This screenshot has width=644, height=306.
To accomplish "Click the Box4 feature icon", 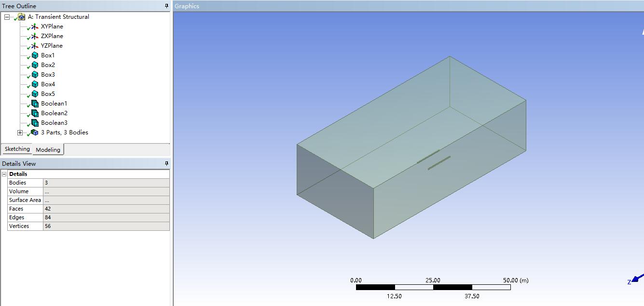I will (x=35, y=84).
